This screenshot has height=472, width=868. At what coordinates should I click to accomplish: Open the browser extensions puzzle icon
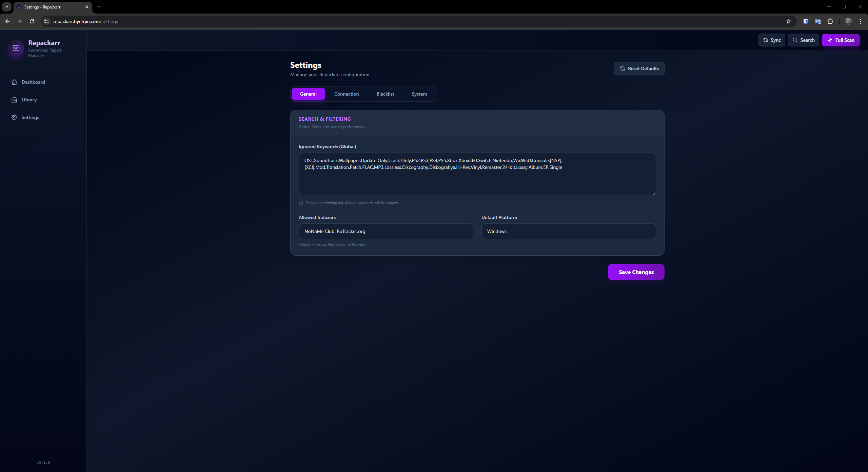(x=830, y=21)
